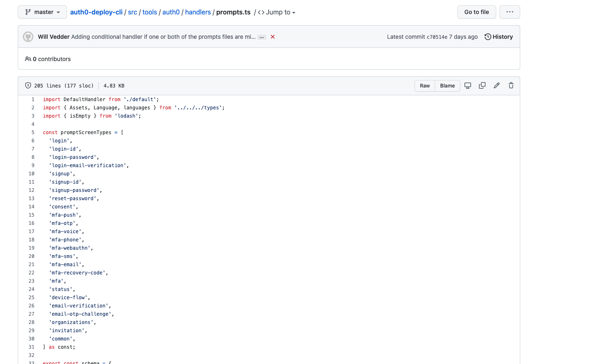Open raw file in desktop display view
The image size is (607, 364).
tap(467, 85)
